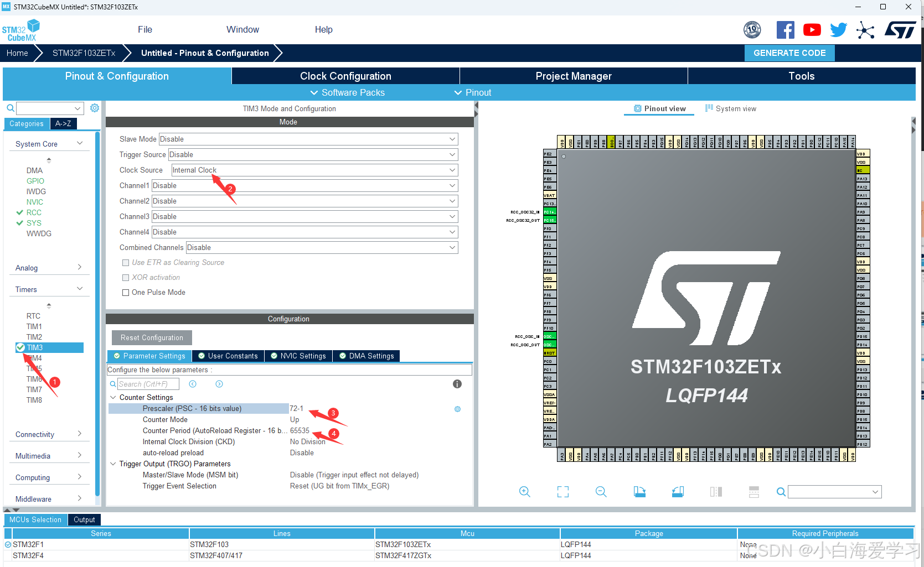Open the Trigger Source dropdown
Image resolution: width=924 pixels, height=567 pixels.
(313, 154)
